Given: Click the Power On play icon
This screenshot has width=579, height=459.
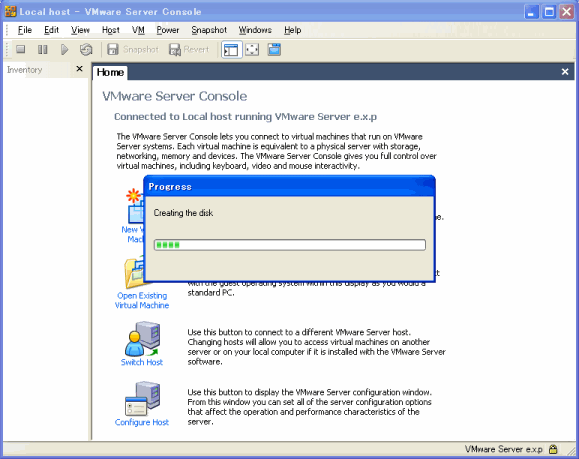Looking at the screenshot, I should 64,49.
